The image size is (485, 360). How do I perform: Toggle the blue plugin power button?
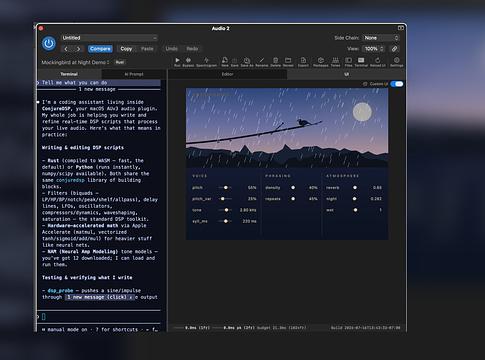49,43
